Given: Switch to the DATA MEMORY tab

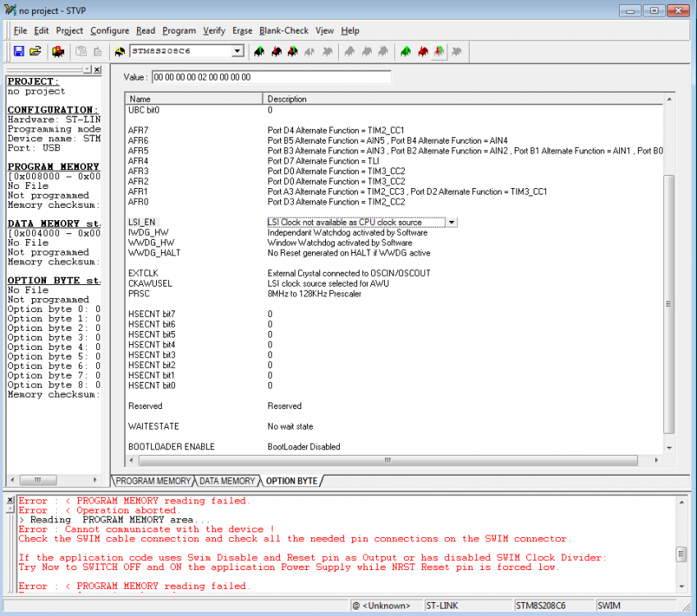Looking at the screenshot, I should tap(227, 480).
